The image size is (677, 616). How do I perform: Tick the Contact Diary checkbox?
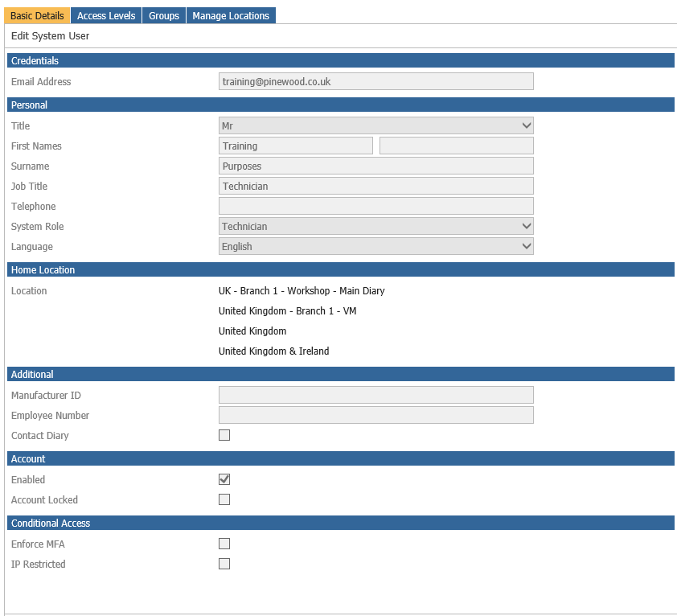click(x=224, y=435)
